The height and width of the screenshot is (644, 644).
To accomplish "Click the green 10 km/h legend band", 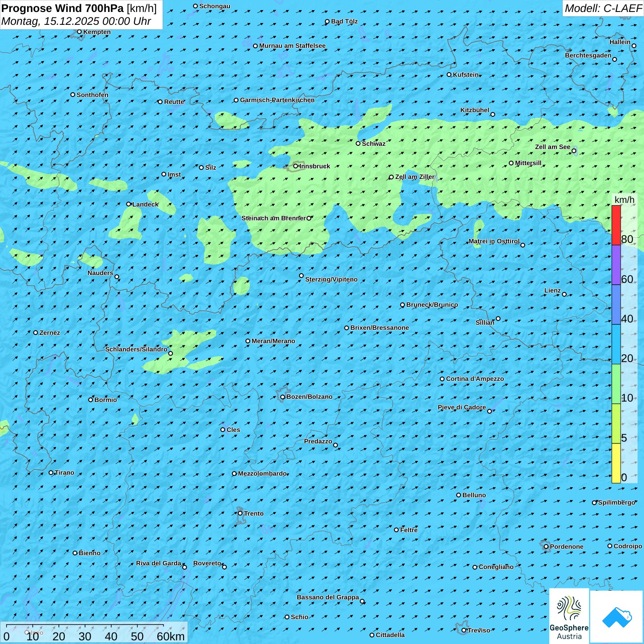I will 616,384.
